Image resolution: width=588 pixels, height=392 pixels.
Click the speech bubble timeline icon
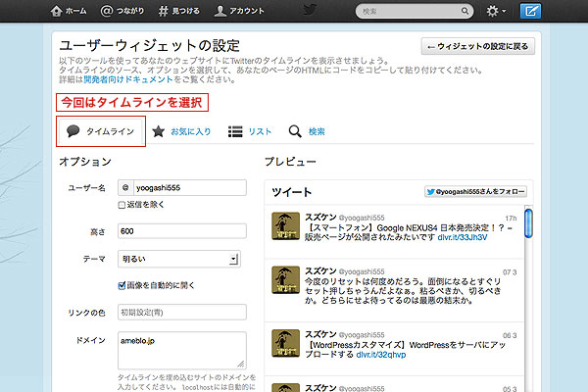coord(73,131)
